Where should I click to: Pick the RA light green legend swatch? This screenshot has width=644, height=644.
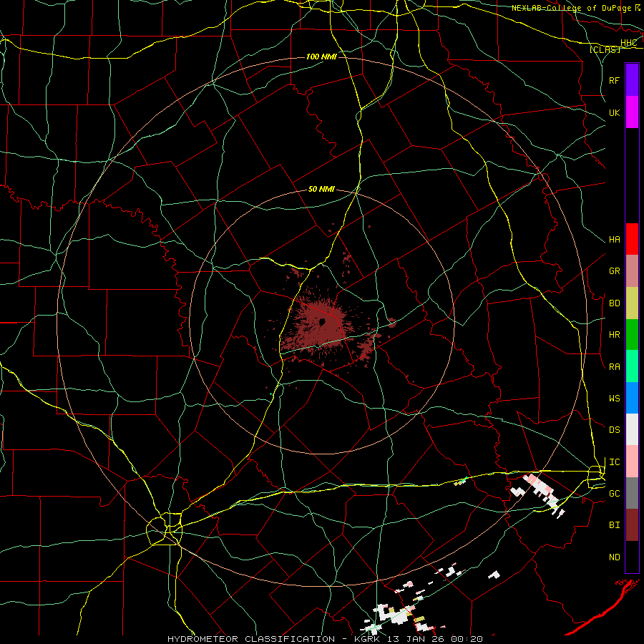coord(632,366)
